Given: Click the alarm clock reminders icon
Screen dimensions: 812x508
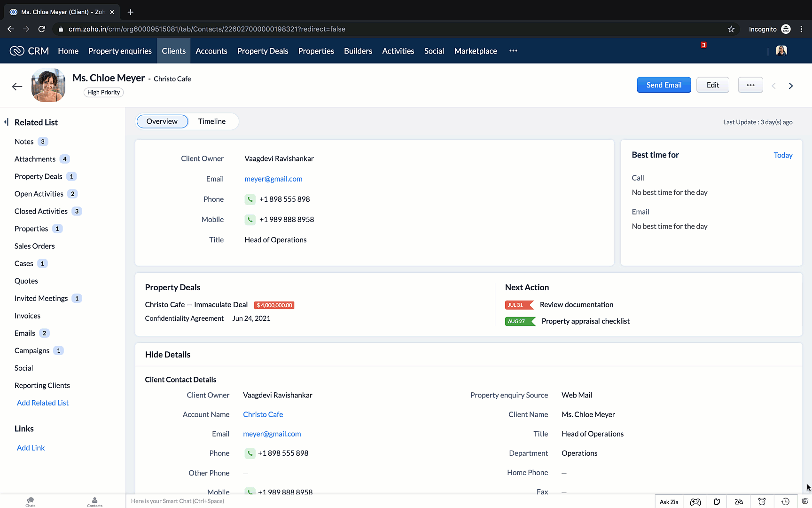Looking at the screenshot, I should (x=762, y=502).
